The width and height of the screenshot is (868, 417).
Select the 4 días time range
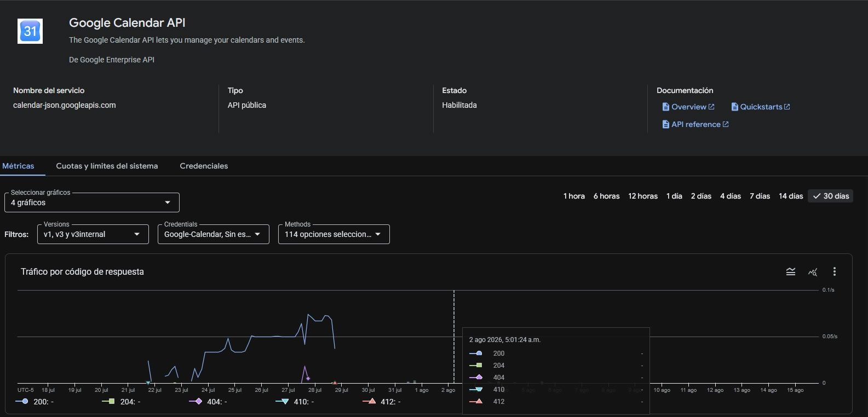730,196
